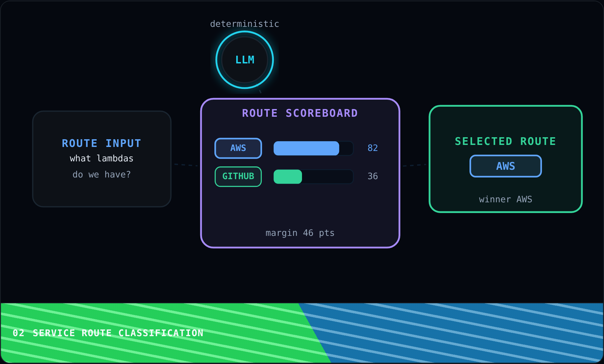The width and height of the screenshot is (604, 364).
Task: Click the 'winner AWS' label
Action: pyautogui.click(x=506, y=199)
